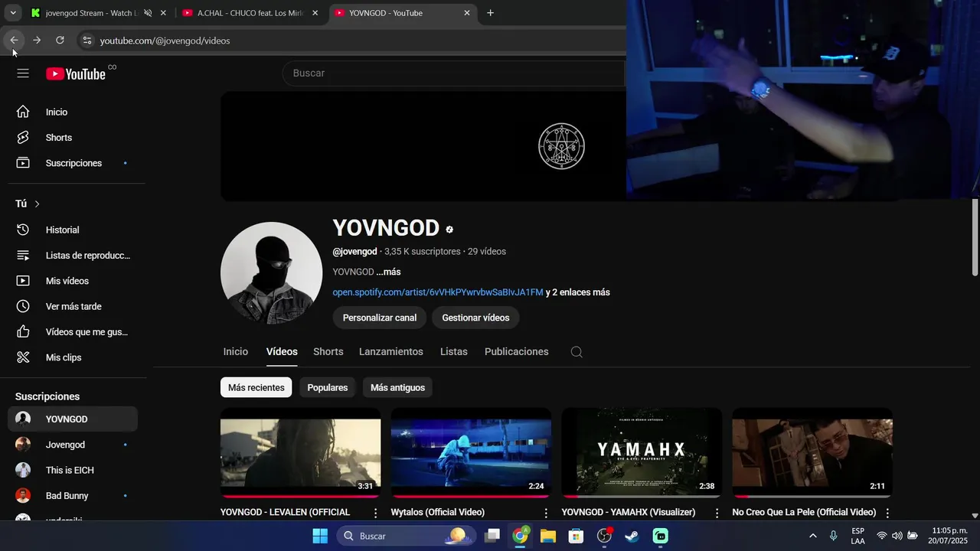Image resolution: width=980 pixels, height=551 pixels.
Task: Show hidden system tray icons
Action: 812,536
